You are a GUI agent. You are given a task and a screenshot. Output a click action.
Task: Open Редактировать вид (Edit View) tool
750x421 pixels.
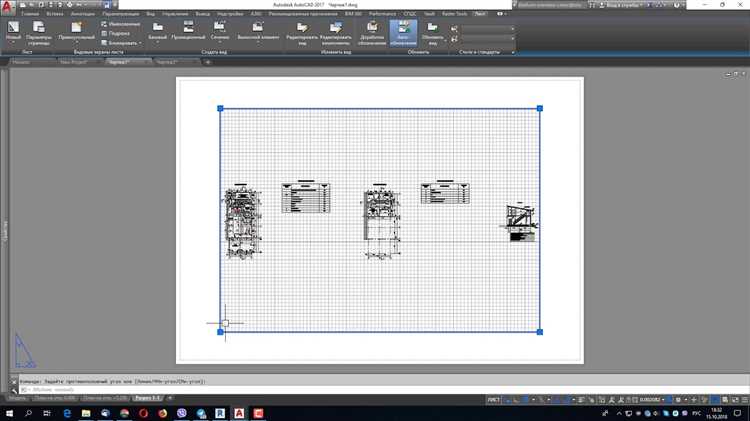pyautogui.click(x=302, y=33)
